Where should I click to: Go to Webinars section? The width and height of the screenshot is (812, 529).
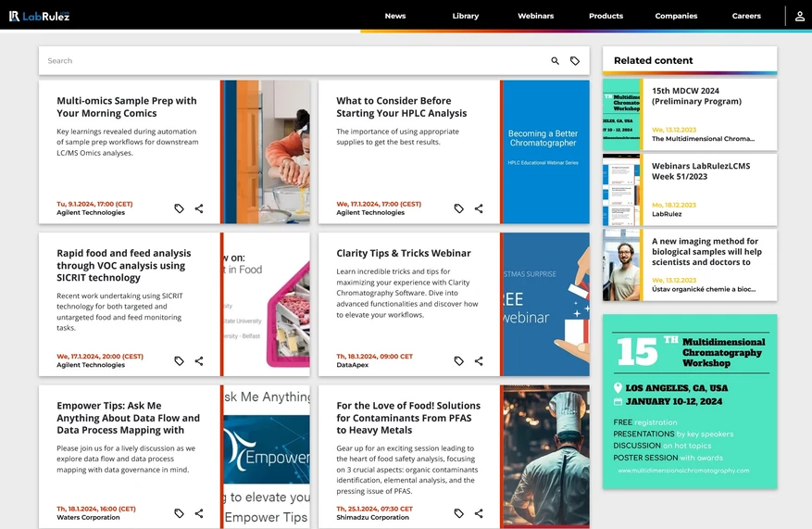click(535, 16)
